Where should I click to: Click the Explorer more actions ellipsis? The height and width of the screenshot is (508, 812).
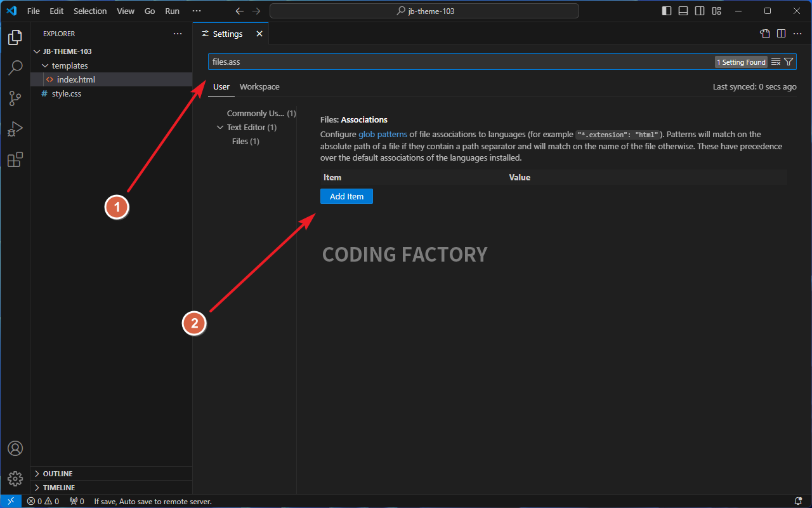point(178,34)
